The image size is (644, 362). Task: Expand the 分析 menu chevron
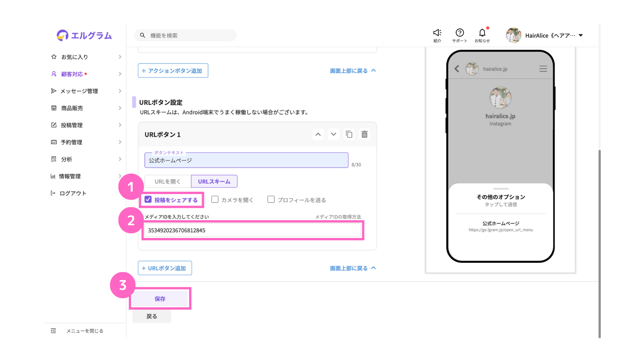click(x=120, y=159)
